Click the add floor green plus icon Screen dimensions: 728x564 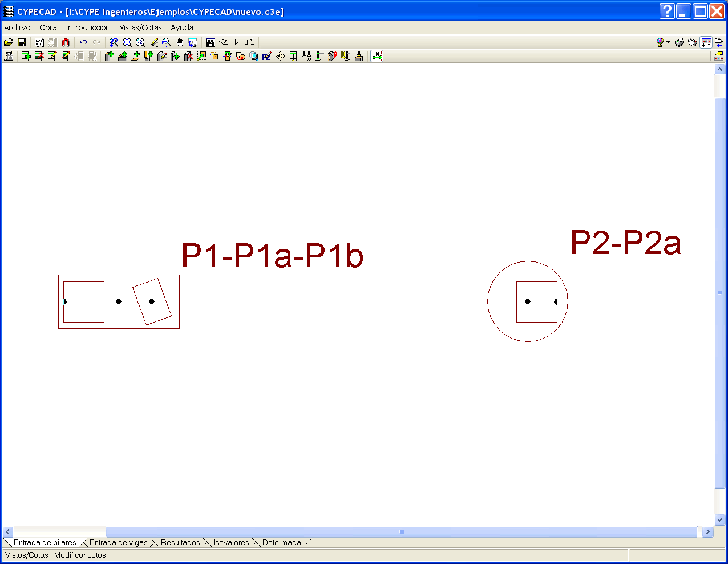[x=26, y=56]
